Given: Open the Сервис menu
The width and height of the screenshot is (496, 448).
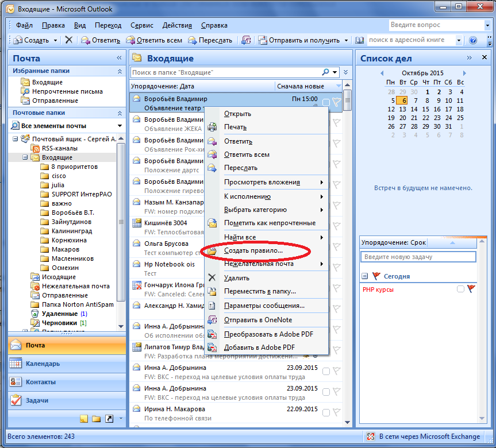Looking at the screenshot, I should 142,25.
